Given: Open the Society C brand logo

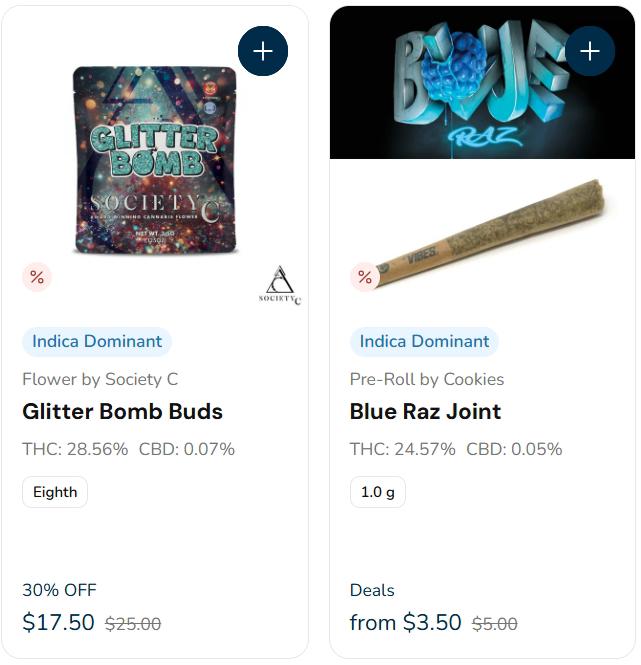Looking at the screenshot, I should 280,285.
